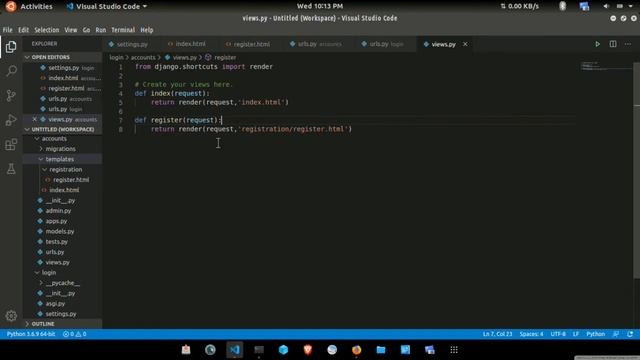
Task: Open Files manager from the dock
Action: click(x=381, y=350)
